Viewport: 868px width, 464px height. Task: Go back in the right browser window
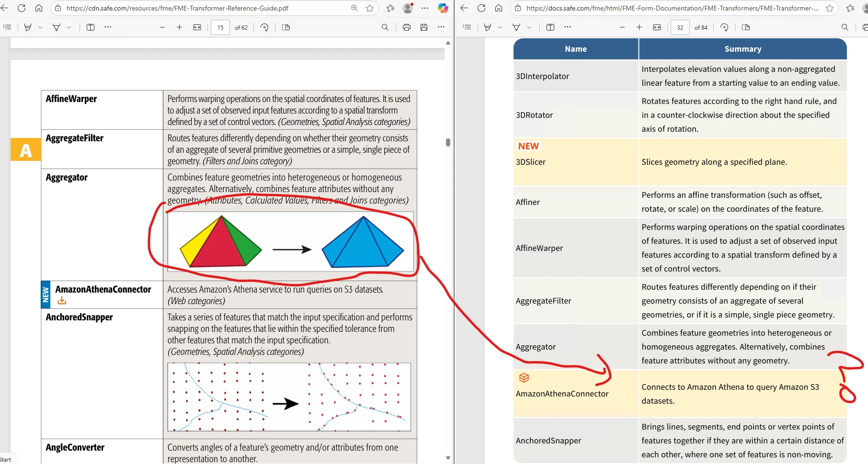click(464, 8)
